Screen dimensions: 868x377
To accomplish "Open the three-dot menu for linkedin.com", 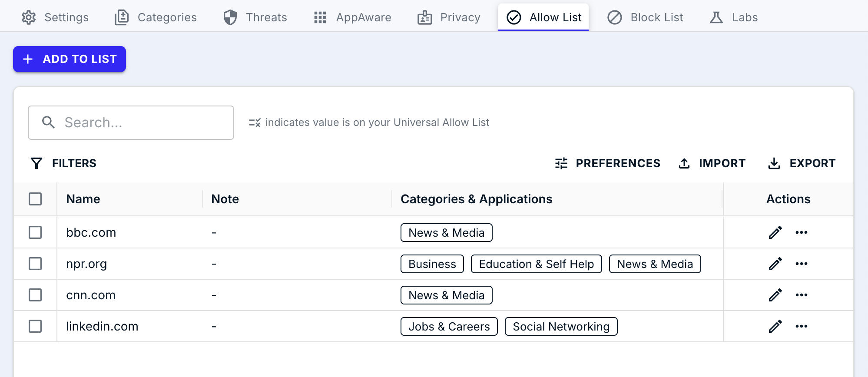I will tap(802, 326).
